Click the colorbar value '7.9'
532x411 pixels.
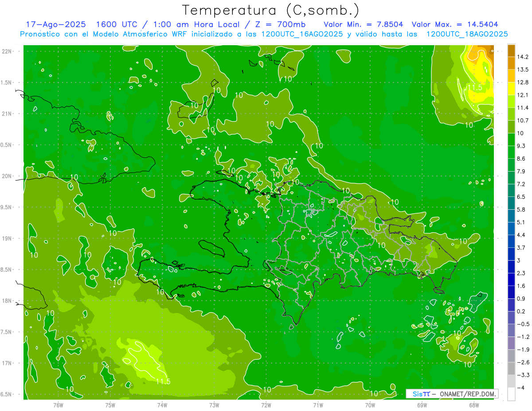coord(521,171)
